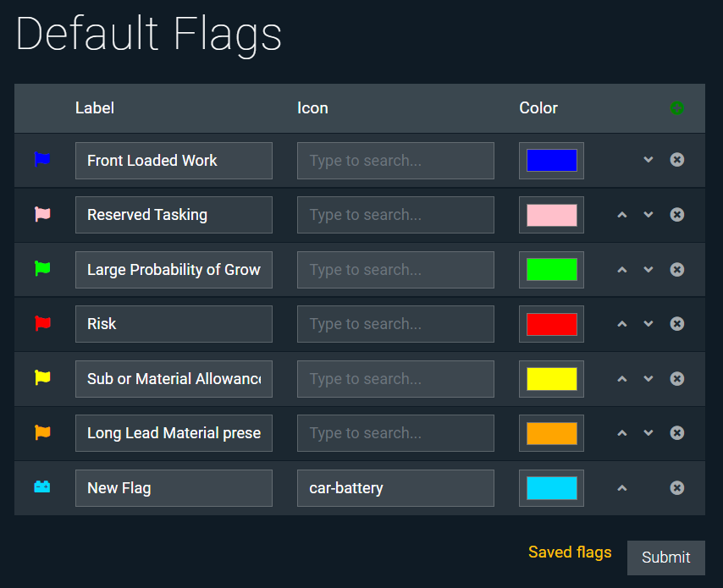723x588 pixels.
Task: Move Front Loaded Work flag down
Action: point(648,160)
